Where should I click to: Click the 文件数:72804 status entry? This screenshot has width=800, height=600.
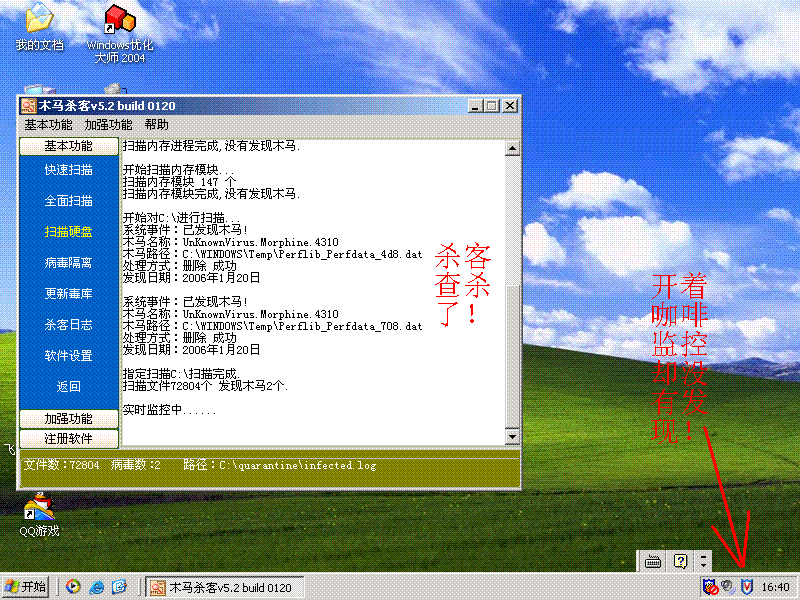coord(61,465)
